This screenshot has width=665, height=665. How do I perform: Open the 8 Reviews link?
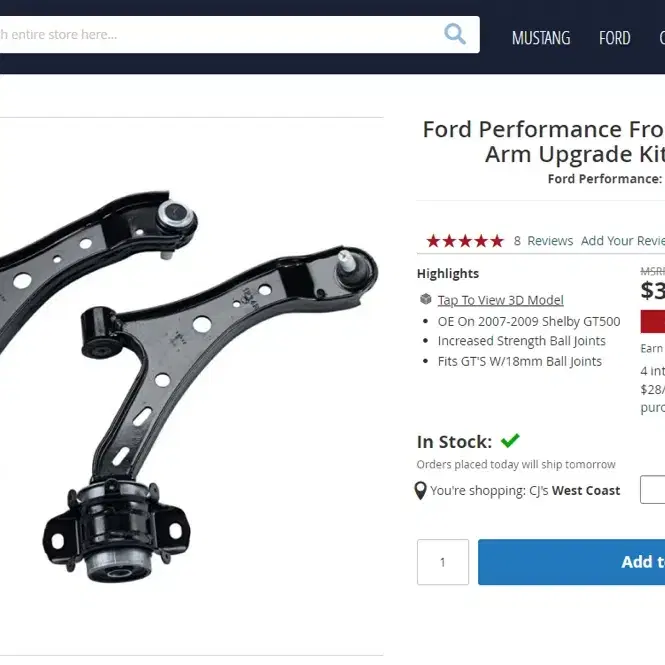click(543, 241)
